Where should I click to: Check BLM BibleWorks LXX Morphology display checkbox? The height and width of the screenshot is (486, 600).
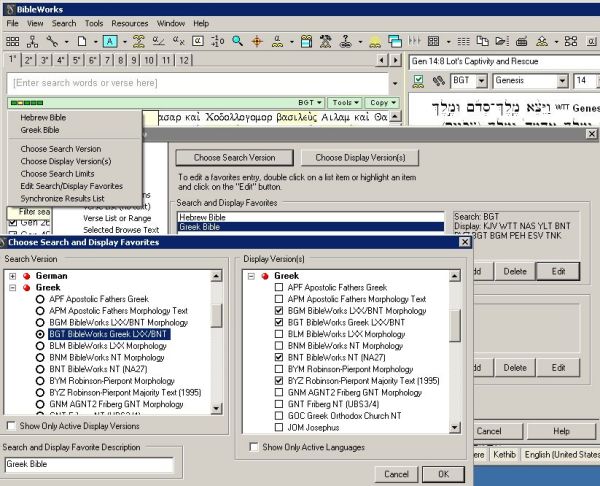click(279, 334)
